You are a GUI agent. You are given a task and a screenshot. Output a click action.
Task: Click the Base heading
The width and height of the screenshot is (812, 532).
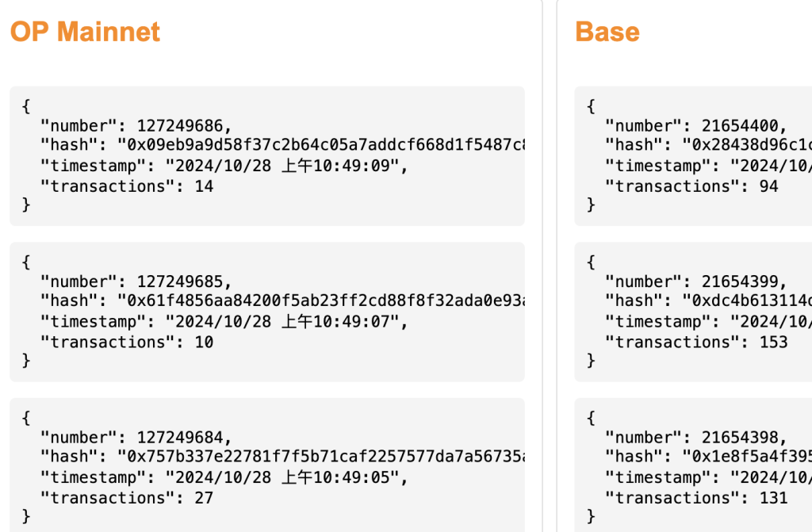(607, 32)
